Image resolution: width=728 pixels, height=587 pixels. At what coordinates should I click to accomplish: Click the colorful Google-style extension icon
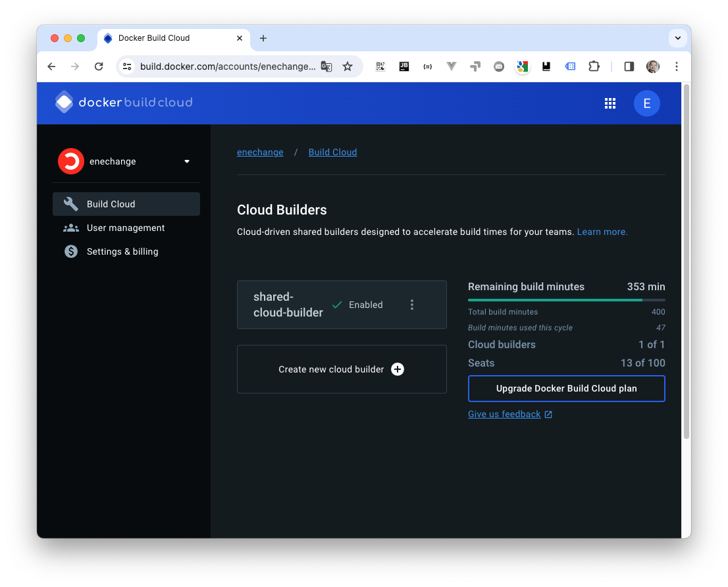[x=523, y=66]
